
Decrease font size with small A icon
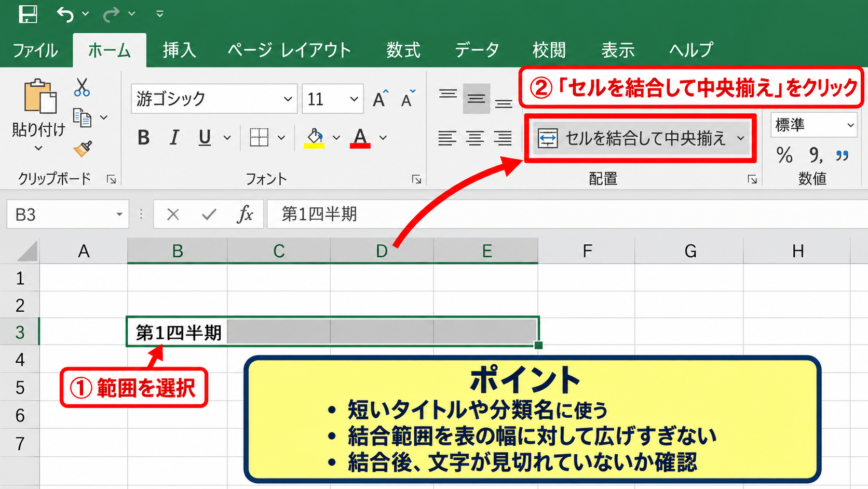[409, 98]
